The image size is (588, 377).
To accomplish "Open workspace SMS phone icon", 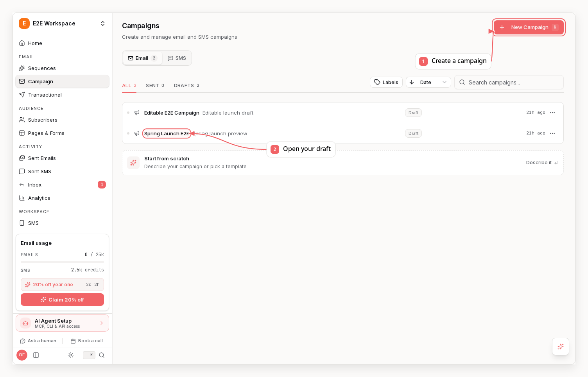I will tap(22, 223).
